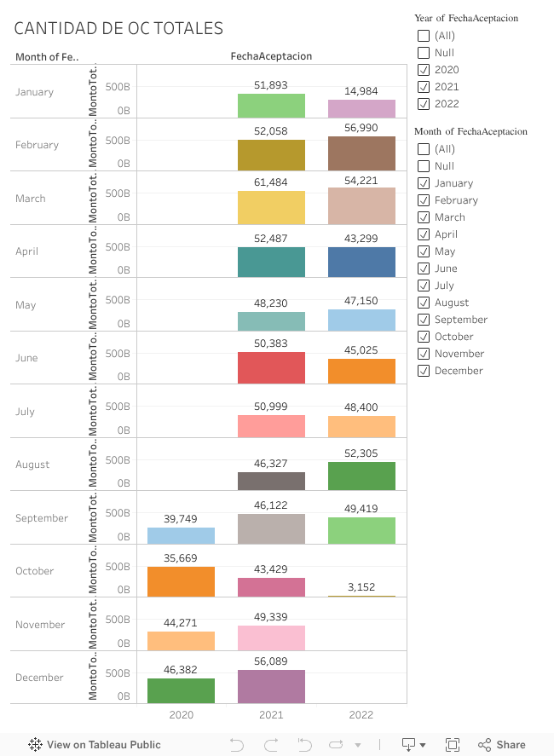Screen dimensions: 554x756
Task: Click the Month of Fe.. column header
Action: pyautogui.click(x=47, y=57)
